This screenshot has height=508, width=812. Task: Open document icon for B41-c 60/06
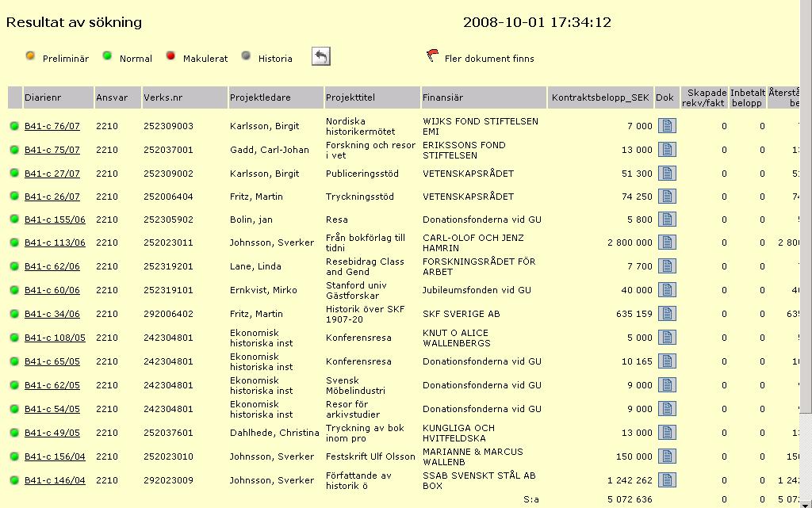(667, 290)
